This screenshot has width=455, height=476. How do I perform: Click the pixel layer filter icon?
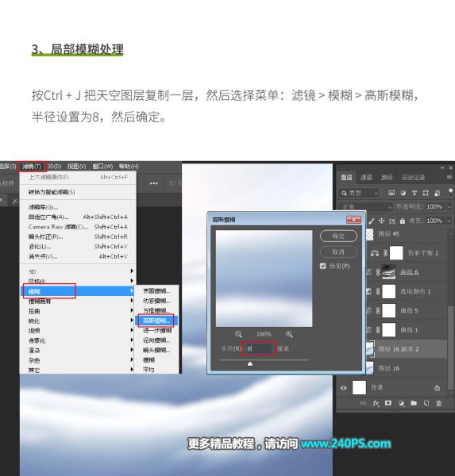391,193
